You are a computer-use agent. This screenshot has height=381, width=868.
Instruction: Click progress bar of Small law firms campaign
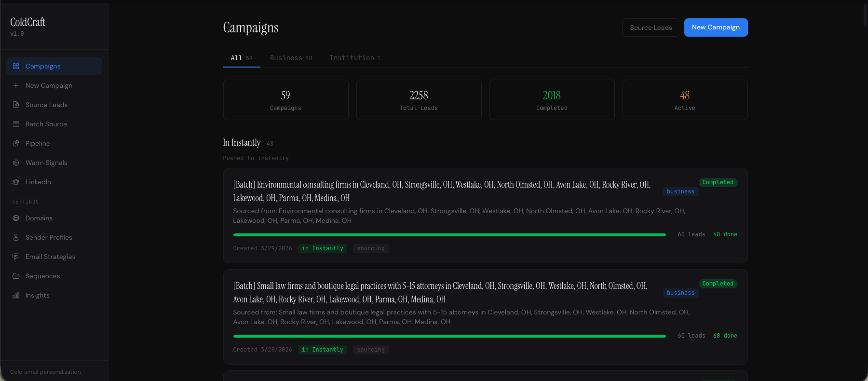449,336
